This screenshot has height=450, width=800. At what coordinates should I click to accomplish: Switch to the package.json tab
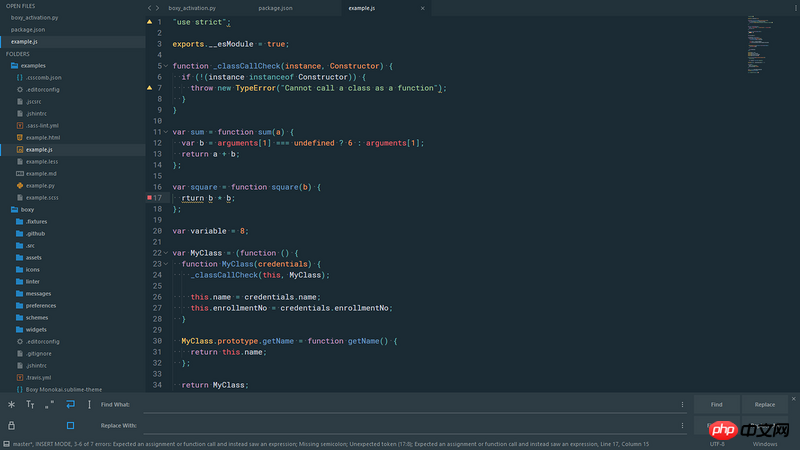click(x=275, y=8)
